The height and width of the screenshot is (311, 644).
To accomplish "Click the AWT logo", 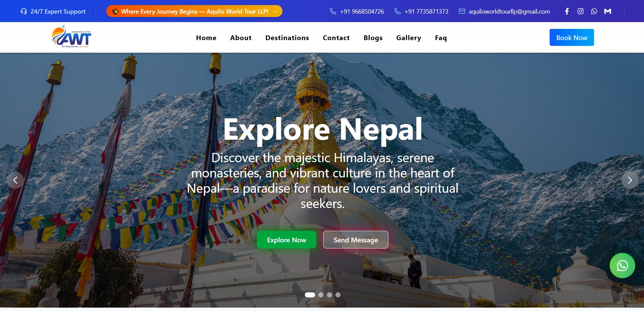I will (x=72, y=37).
